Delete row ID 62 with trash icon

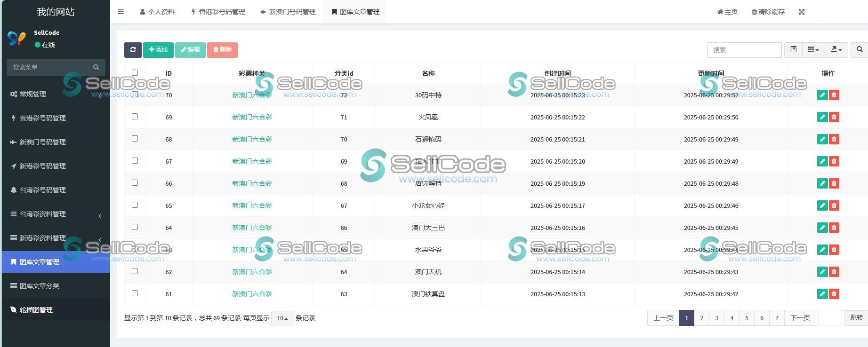834,272
